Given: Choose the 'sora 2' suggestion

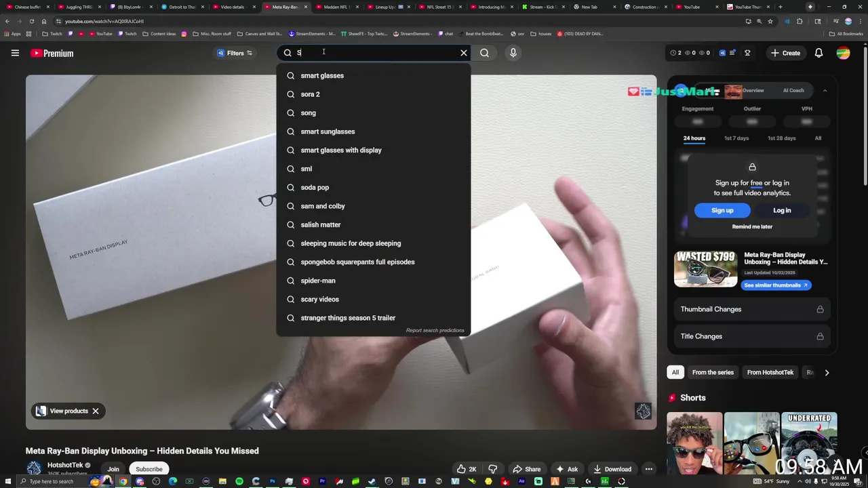Looking at the screenshot, I should tap(373, 94).
